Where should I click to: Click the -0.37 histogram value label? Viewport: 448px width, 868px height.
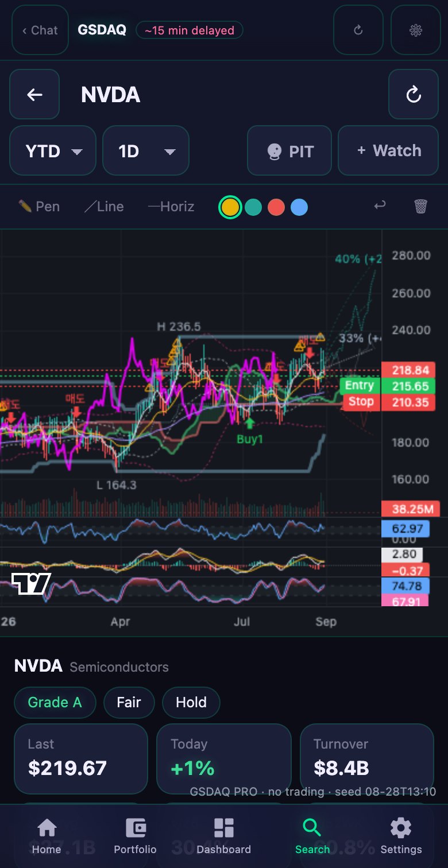coord(404,571)
